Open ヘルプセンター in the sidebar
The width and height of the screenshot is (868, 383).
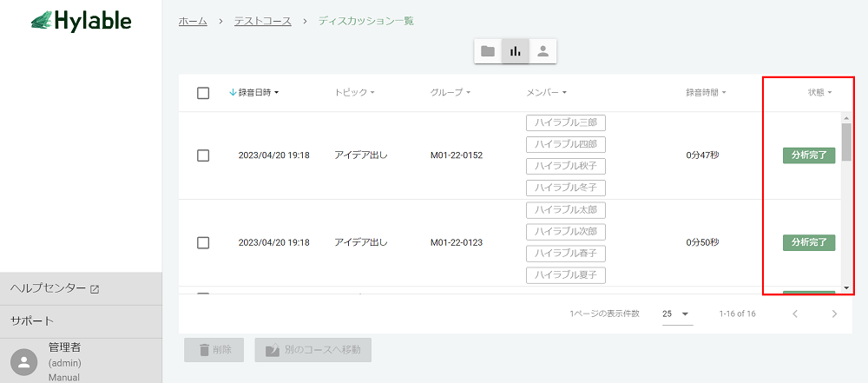(x=55, y=288)
